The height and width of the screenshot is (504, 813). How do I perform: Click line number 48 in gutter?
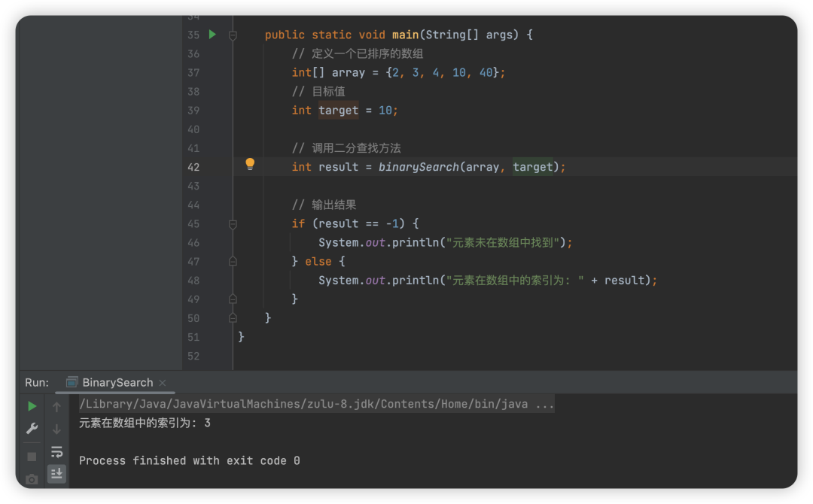click(193, 281)
